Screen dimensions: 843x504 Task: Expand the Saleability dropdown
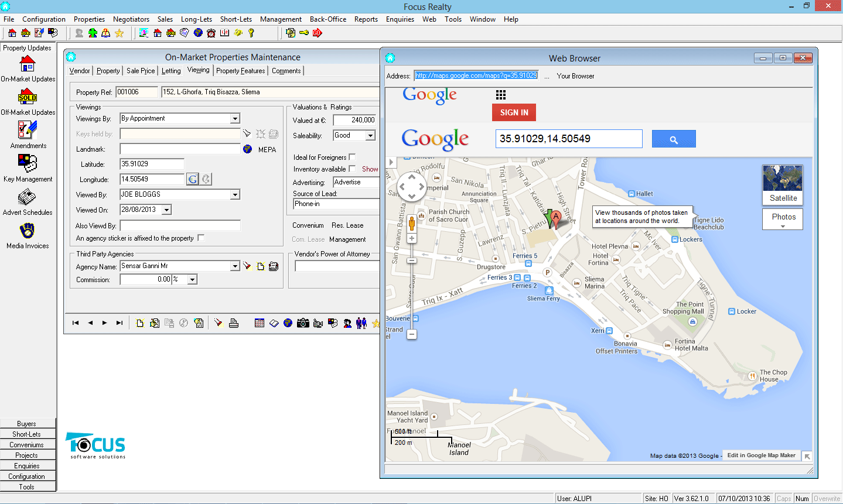click(370, 136)
